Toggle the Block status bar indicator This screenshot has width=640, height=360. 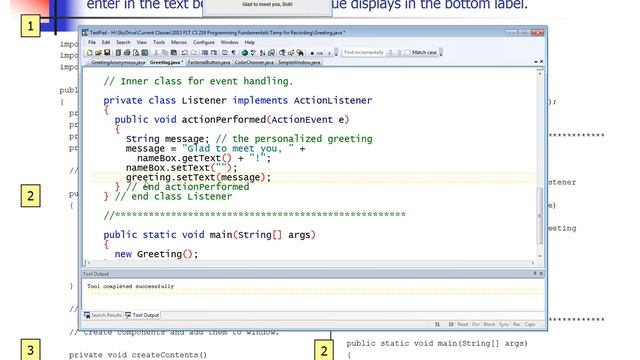coord(489,324)
